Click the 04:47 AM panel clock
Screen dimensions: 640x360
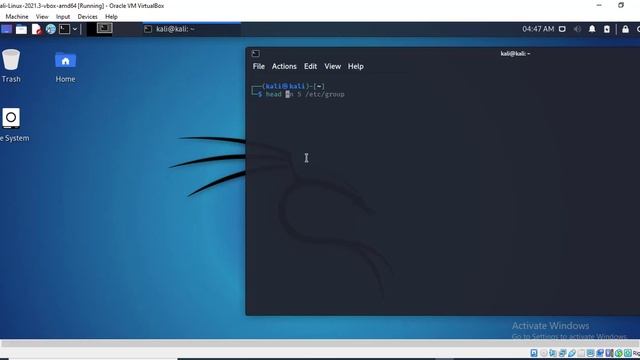(538, 29)
